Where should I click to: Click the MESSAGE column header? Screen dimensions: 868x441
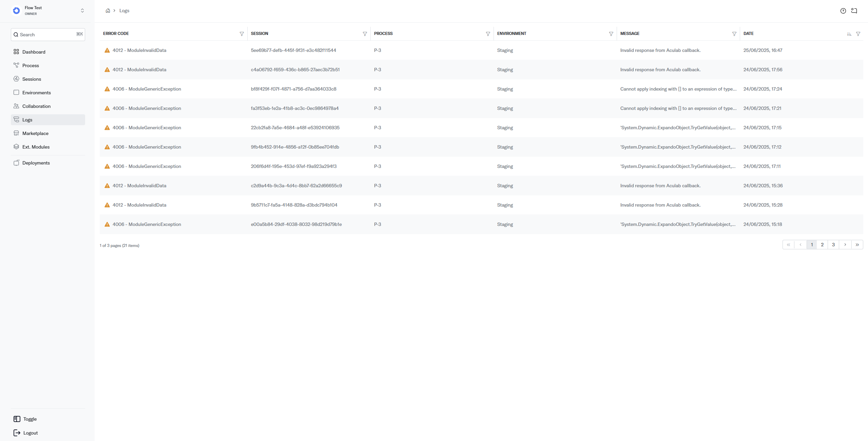tap(630, 34)
